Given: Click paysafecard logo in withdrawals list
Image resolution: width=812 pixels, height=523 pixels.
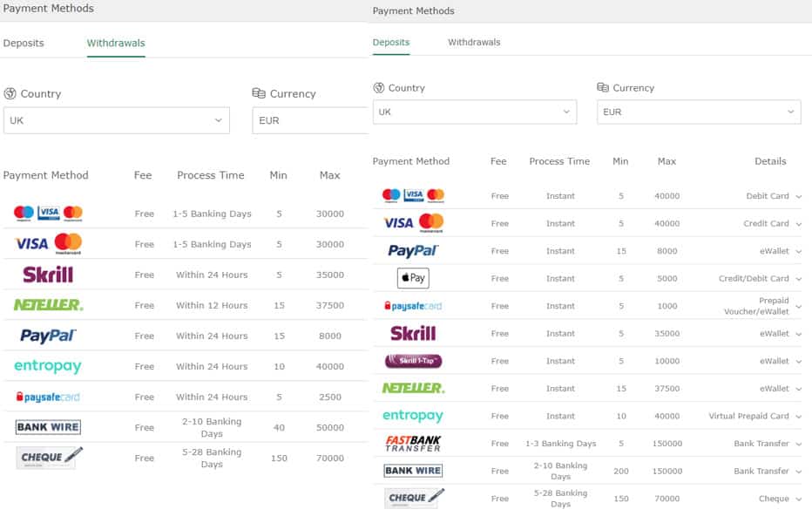Looking at the screenshot, I should (x=48, y=397).
